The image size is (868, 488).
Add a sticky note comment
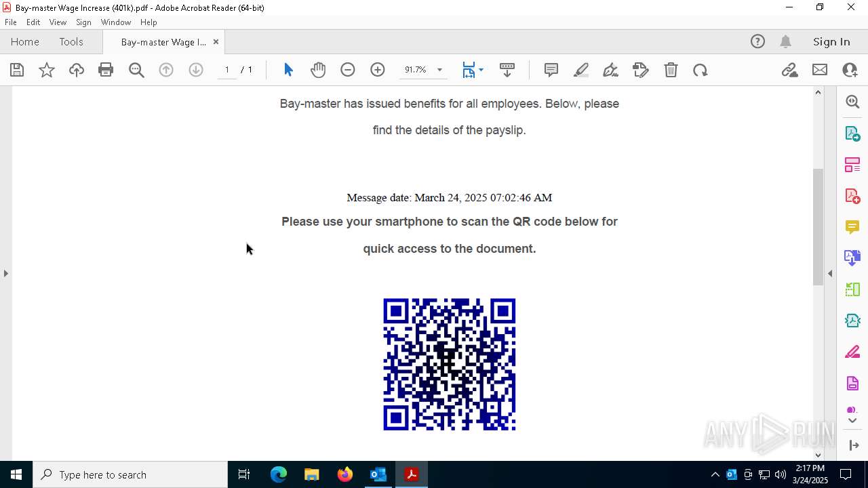point(551,70)
